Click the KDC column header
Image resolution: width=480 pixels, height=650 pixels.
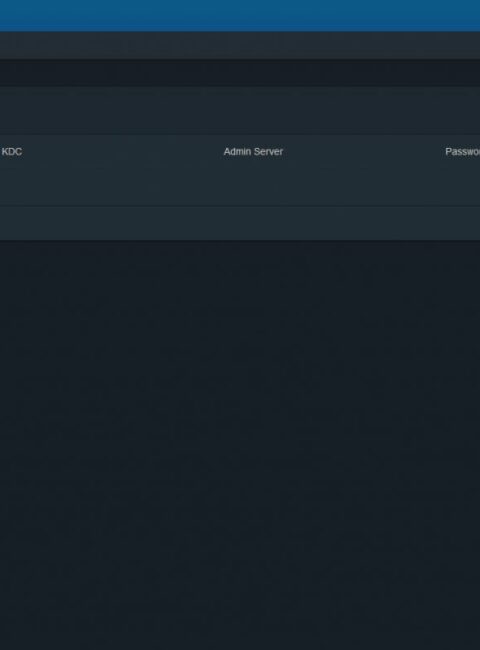pos(12,152)
